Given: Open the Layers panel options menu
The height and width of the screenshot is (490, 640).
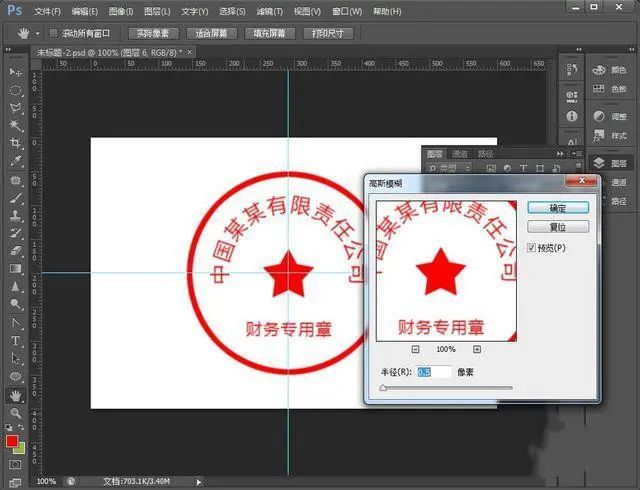Looking at the screenshot, I should pos(576,154).
